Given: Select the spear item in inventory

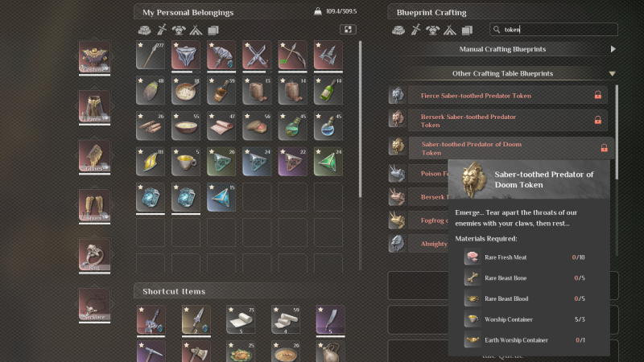Looking at the screenshot, I should [x=151, y=55].
